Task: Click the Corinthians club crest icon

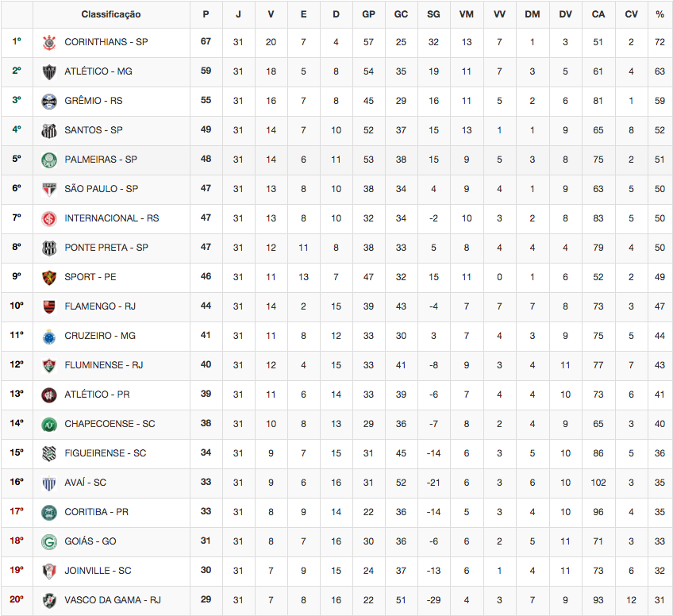Action: [49, 43]
